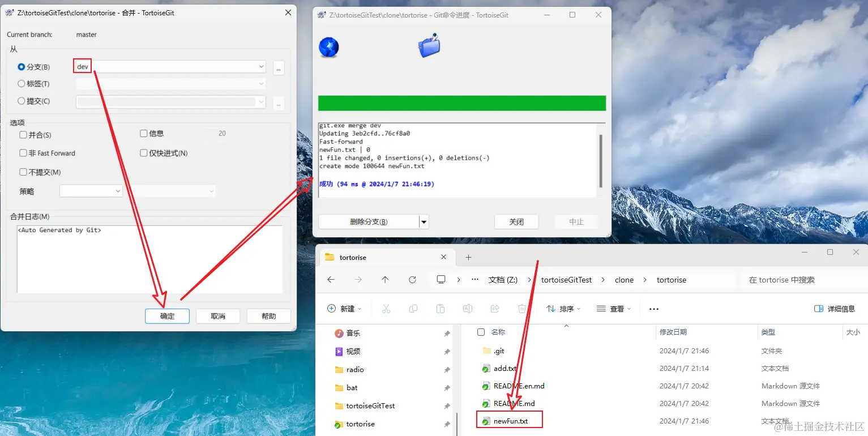868x436 pixels.
Task: Click the Paste icon in Explorer toolbar
Action: 441,309
